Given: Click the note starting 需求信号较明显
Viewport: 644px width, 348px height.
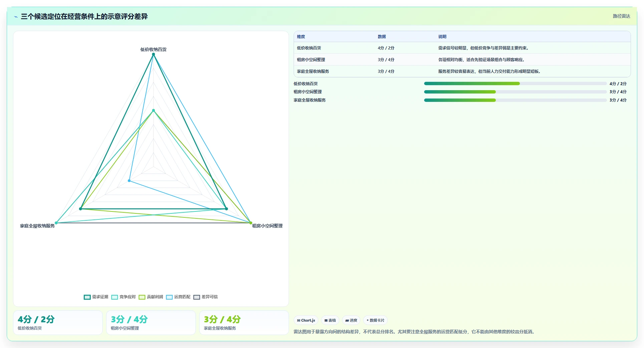Looking at the screenshot, I should tap(484, 48).
